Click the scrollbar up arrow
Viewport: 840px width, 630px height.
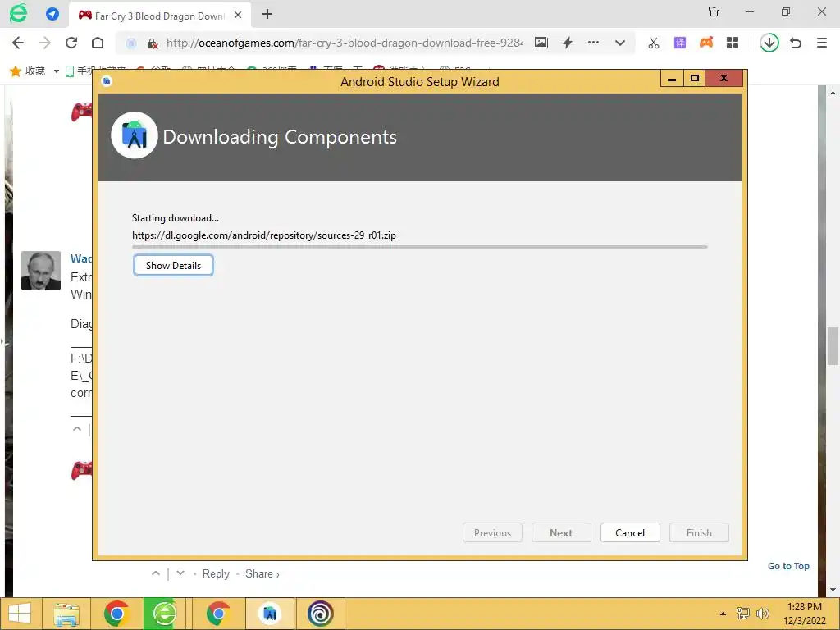coord(833,93)
